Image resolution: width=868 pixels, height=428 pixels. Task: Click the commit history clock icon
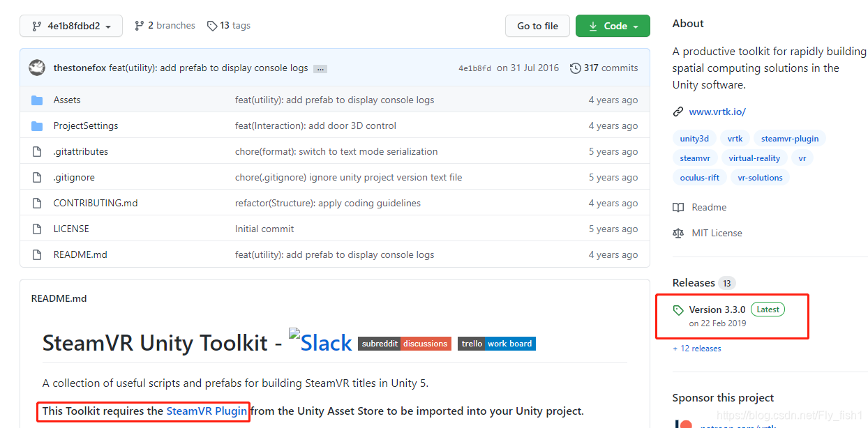[x=576, y=68]
